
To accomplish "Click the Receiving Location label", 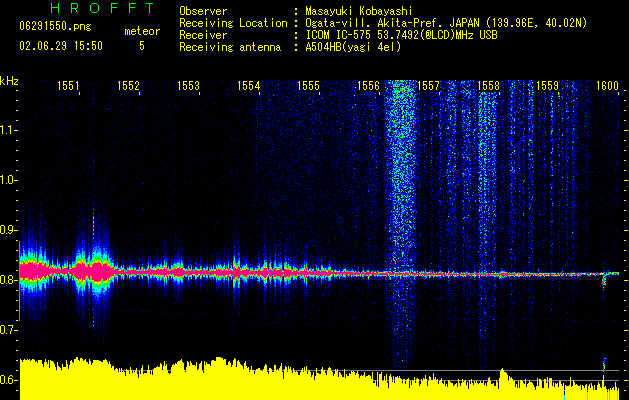I will click(x=233, y=23).
